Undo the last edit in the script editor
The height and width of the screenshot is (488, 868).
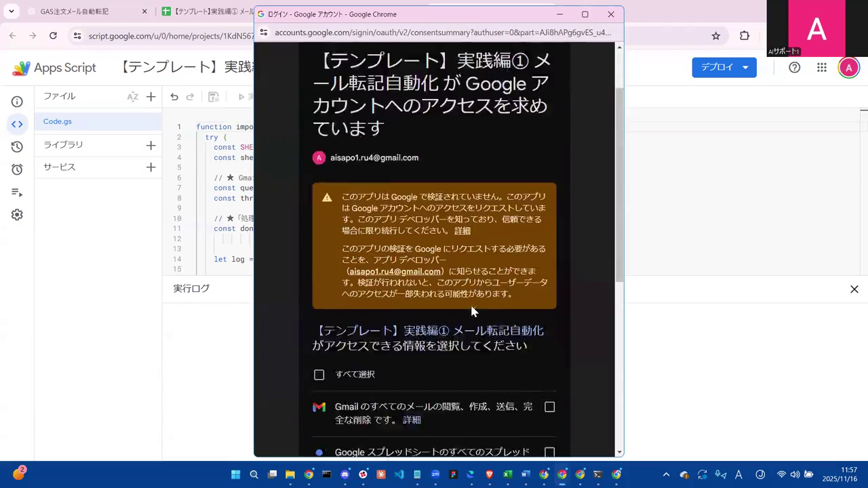(174, 97)
